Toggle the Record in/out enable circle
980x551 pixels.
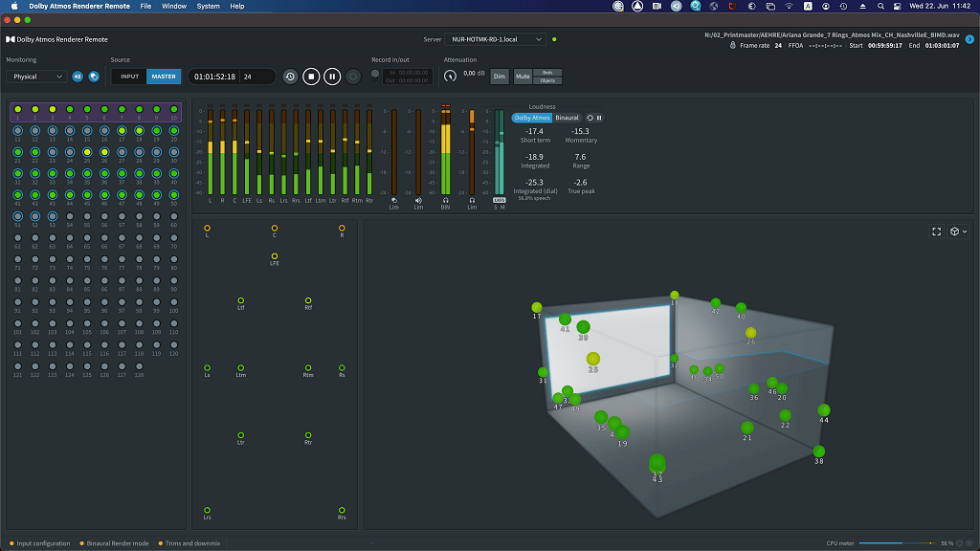(x=375, y=75)
